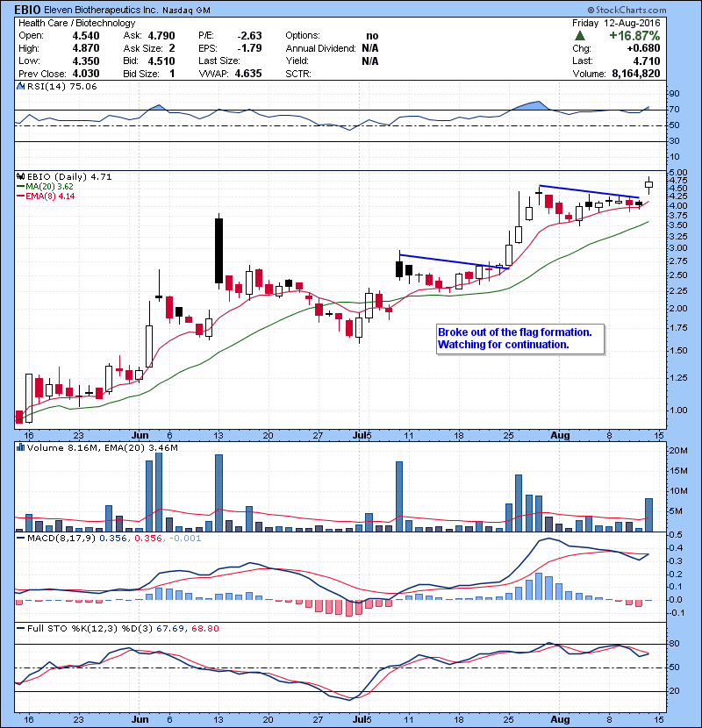Click the last volume bar on August 12
This screenshot has height=728, width=702.
pos(648,515)
